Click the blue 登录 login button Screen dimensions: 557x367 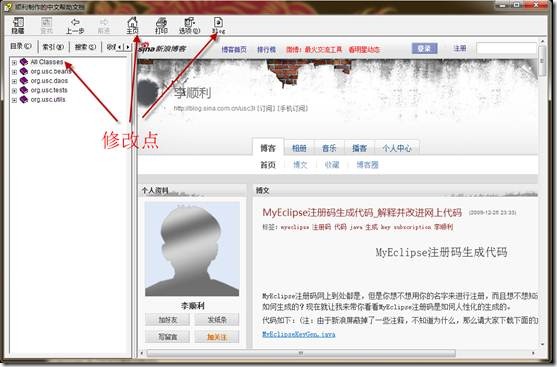[424, 48]
